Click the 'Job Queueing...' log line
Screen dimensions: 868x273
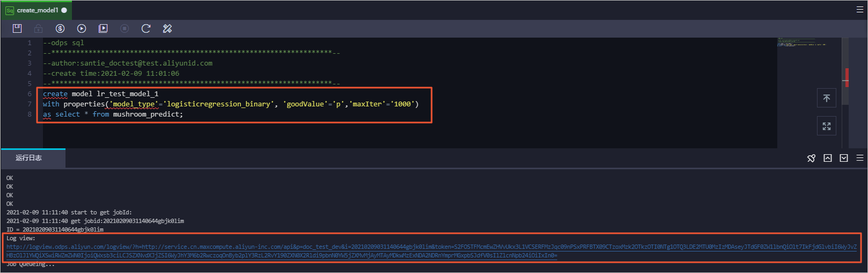tap(31, 264)
